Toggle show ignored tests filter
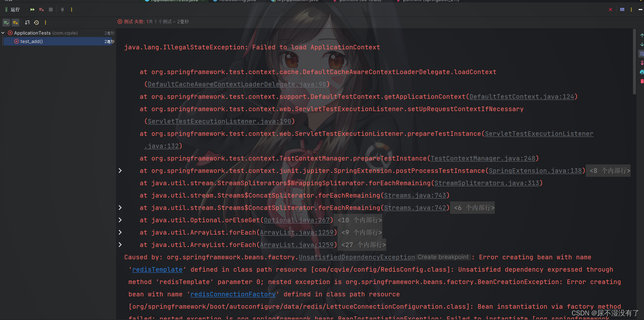Screen dimensions: 644x320 [x=15, y=23]
